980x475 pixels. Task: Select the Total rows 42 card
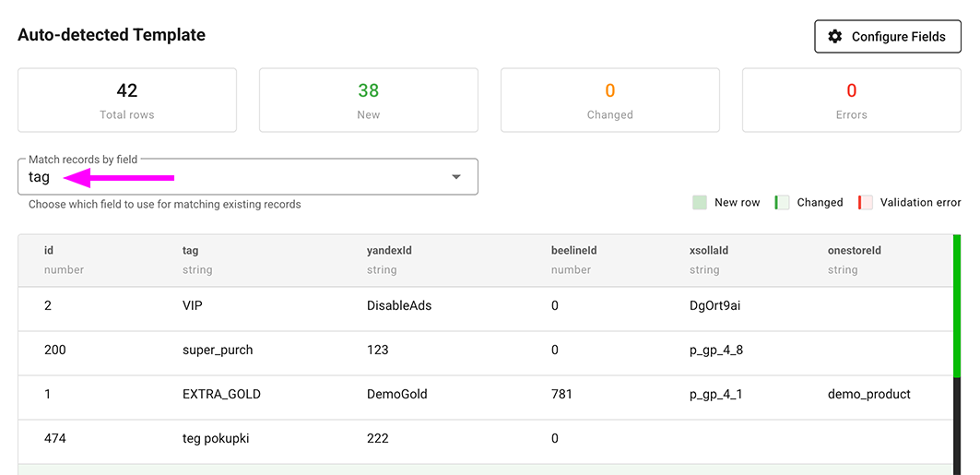coord(127,101)
